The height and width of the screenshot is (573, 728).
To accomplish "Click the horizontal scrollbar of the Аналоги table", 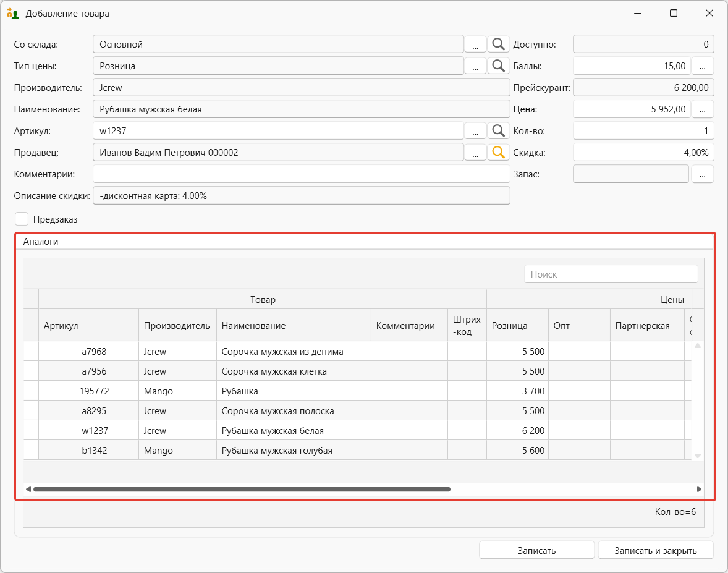I will click(x=242, y=489).
